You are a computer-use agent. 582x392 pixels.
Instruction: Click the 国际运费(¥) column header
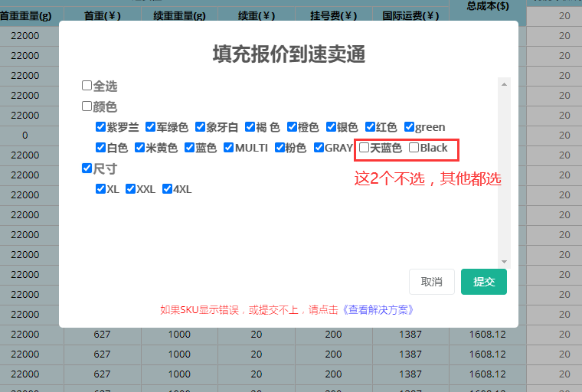click(x=410, y=16)
